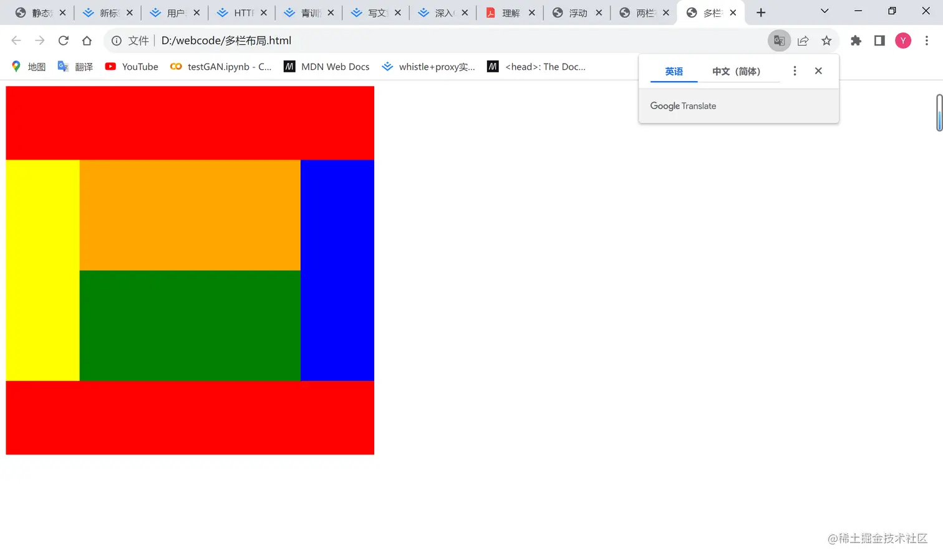Open the 翻译 translate bookmark

click(x=75, y=67)
